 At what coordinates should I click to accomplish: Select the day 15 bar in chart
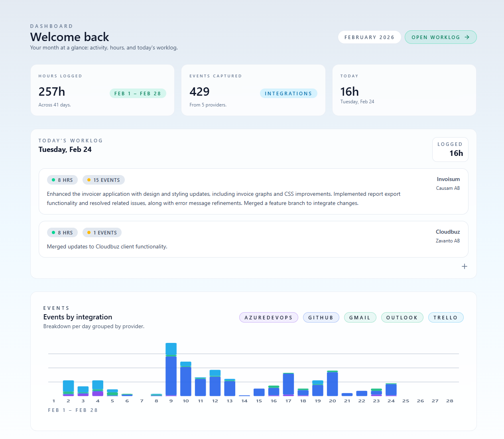(259, 392)
